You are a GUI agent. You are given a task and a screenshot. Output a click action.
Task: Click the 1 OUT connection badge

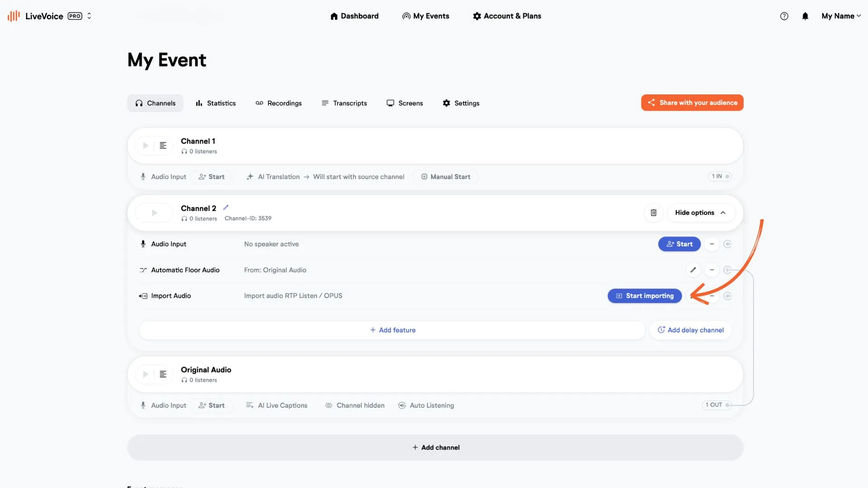(x=717, y=405)
